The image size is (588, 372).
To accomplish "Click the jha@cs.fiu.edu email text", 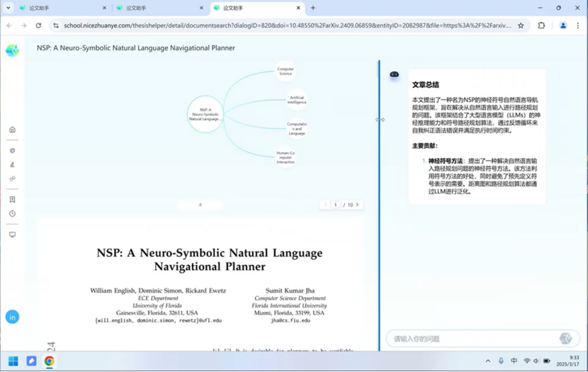I will (x=290, y=320).
